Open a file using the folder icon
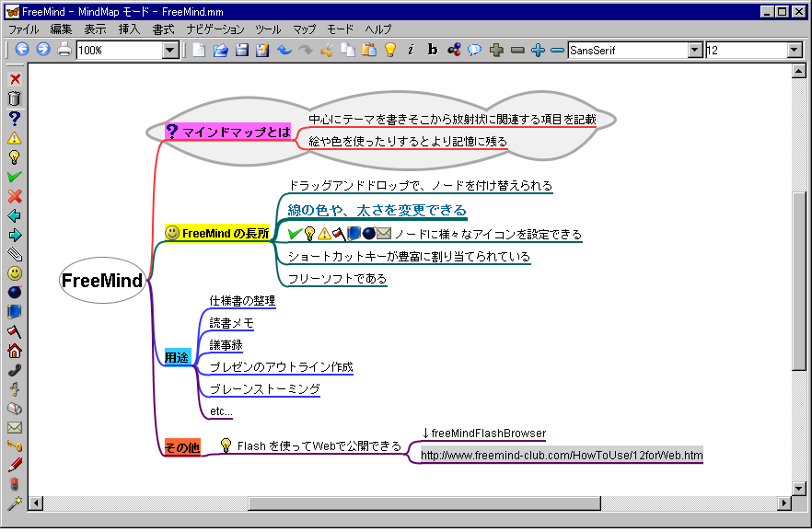Image resolution: width=812 pixels, height=532 pixels. tap(220, 50)
